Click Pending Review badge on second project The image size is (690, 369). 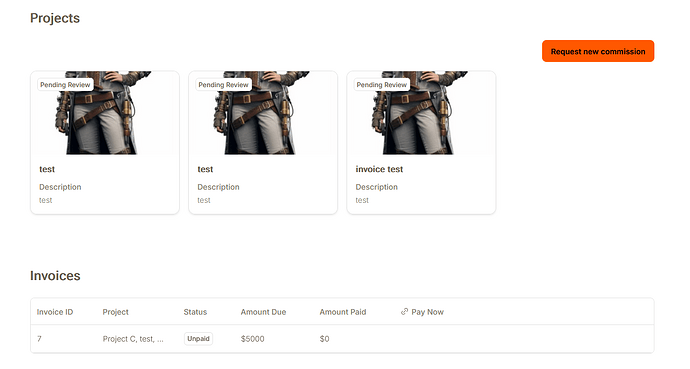224,84
